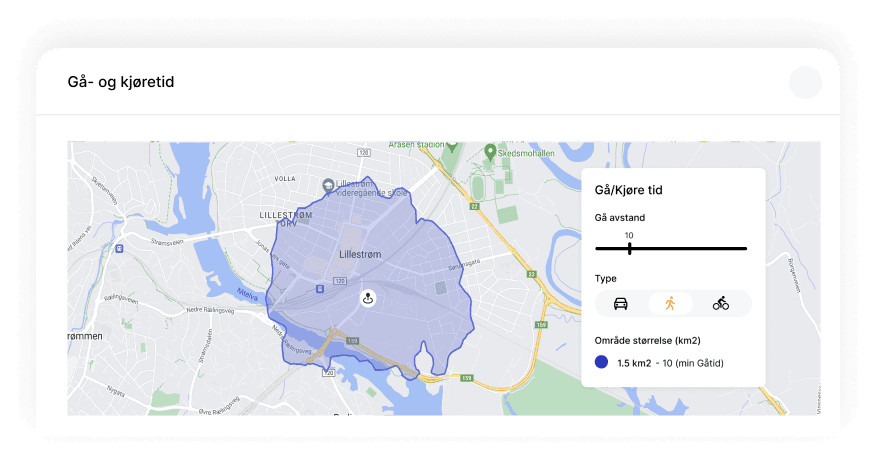Click the round button in header corner
Viewport: 876px width, 461px height.
pos(805,82)
